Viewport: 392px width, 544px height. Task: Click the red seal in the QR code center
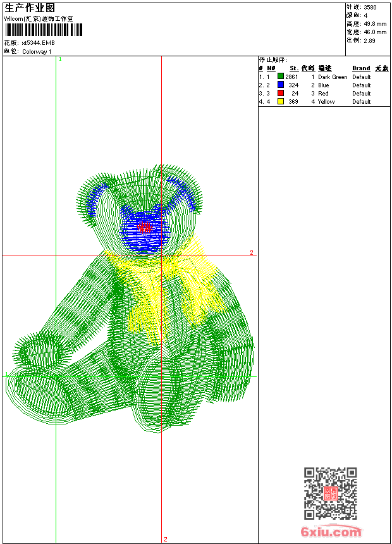point(330,493)
